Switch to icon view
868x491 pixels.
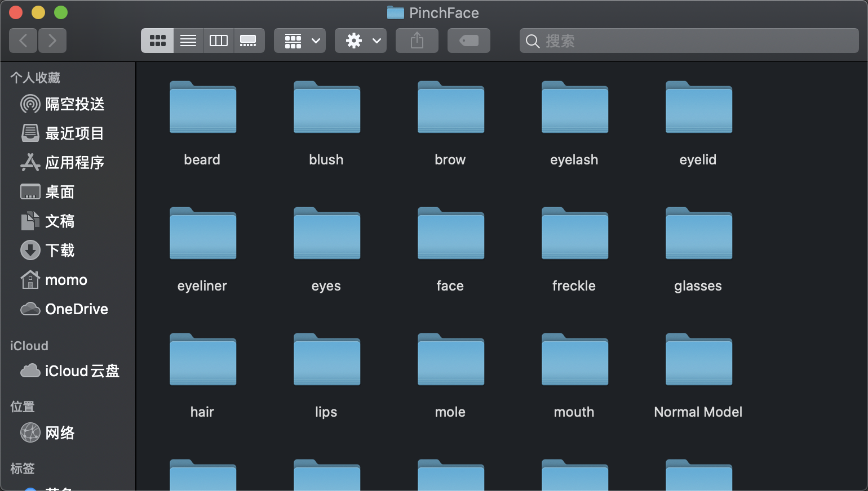click(x=157, y=41)
